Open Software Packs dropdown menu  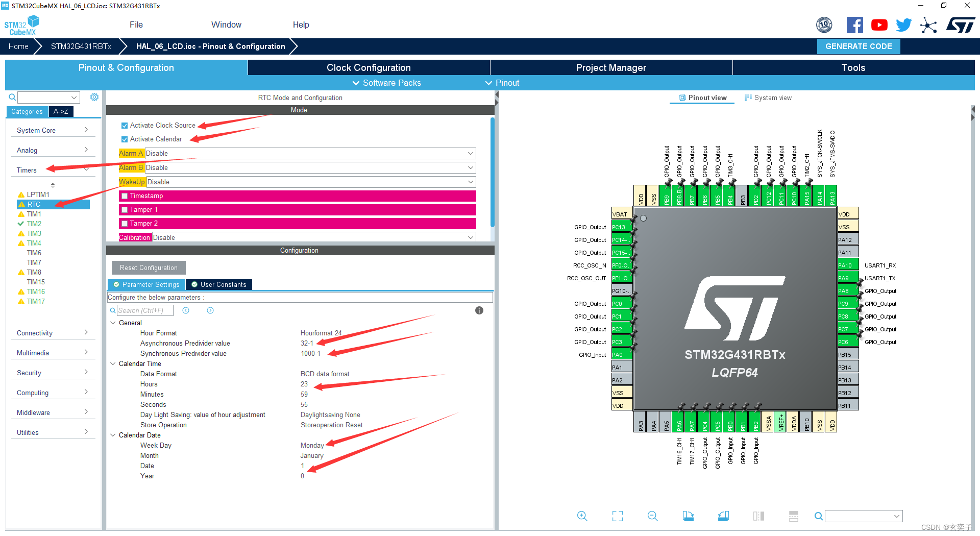387,83
